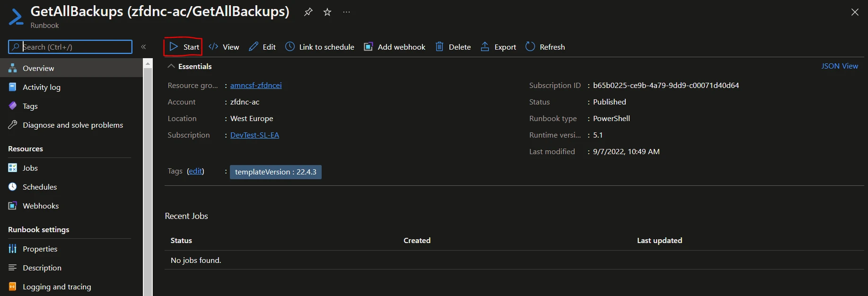Screen dimensions: 868x296
Task: Open the Overview menu item
Action: (x=71, y=68)
